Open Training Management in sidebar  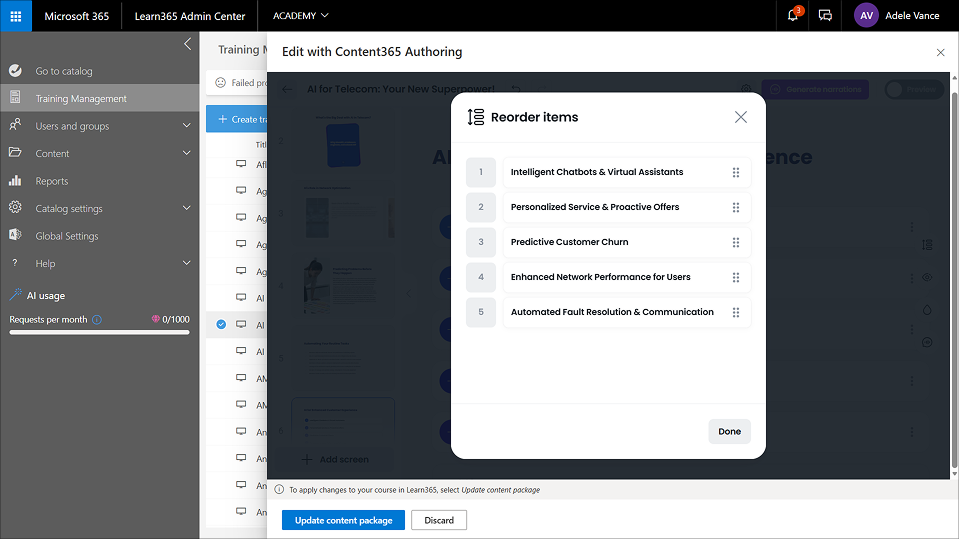(x=81, y=98)
